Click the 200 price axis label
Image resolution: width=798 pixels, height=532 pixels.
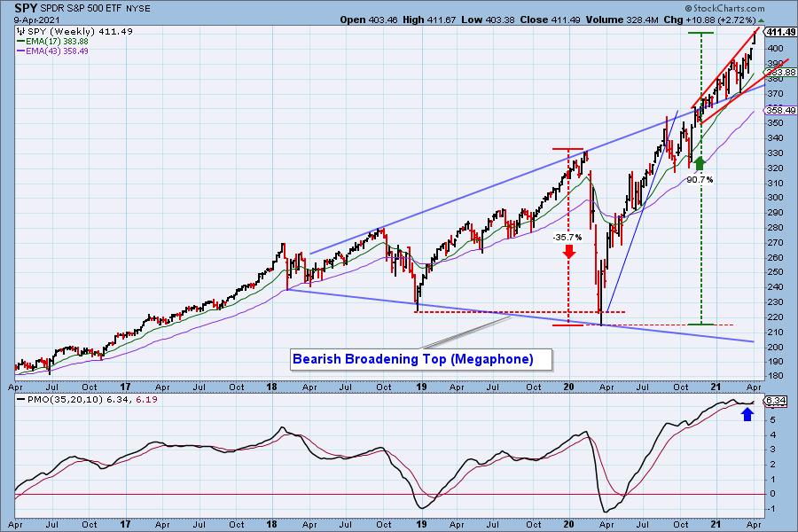point(776,347)
